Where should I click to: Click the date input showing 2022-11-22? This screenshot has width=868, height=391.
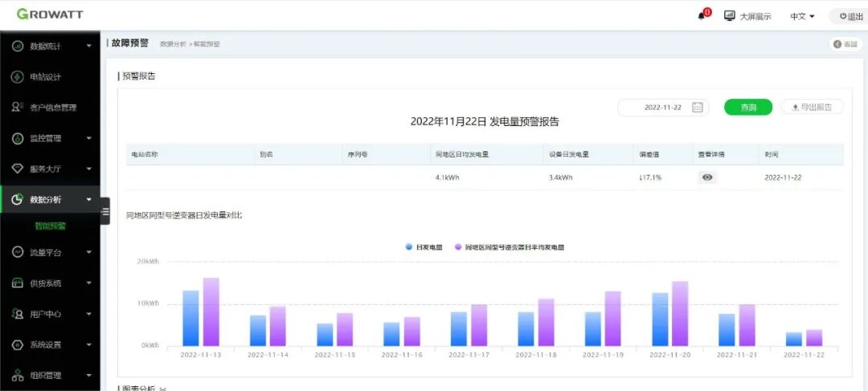pos(663,108)
